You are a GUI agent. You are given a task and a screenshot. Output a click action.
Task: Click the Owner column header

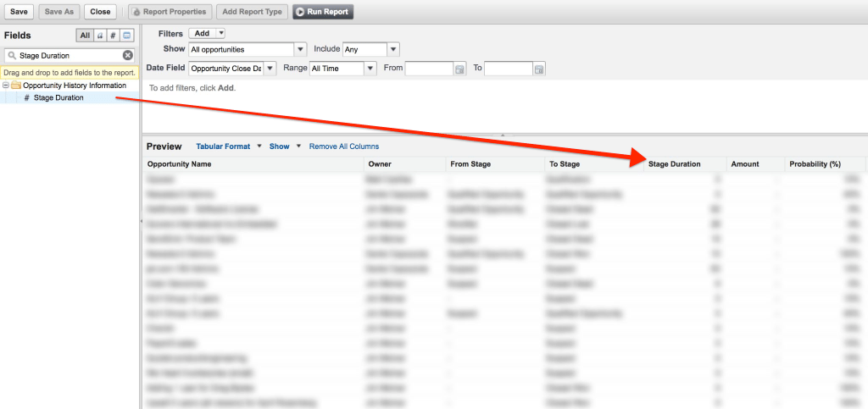405,164
